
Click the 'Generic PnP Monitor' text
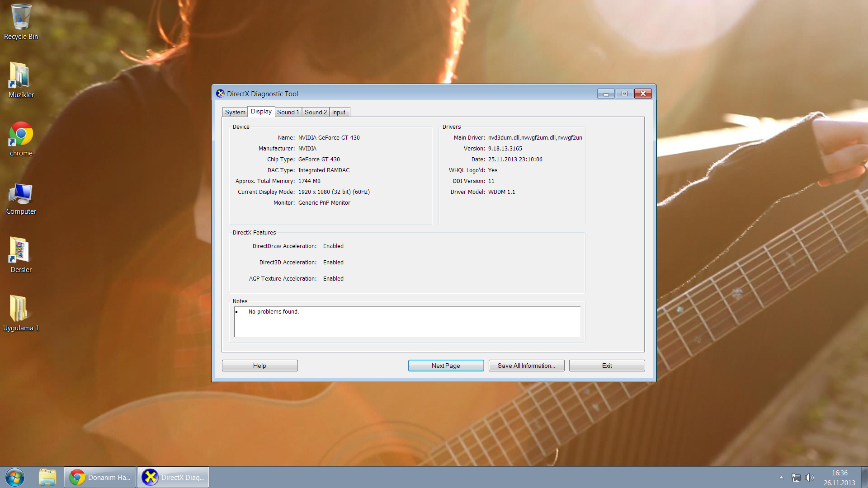click(324, 203)
